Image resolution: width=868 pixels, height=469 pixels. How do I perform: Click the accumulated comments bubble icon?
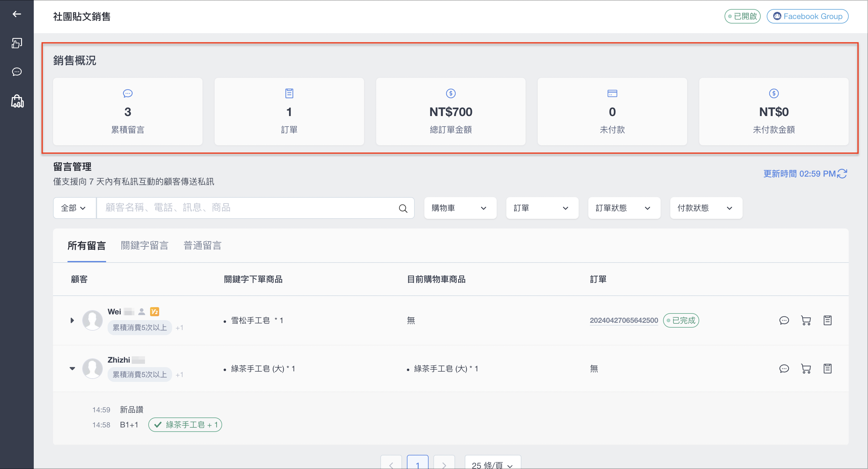click(x=128, y=93)
